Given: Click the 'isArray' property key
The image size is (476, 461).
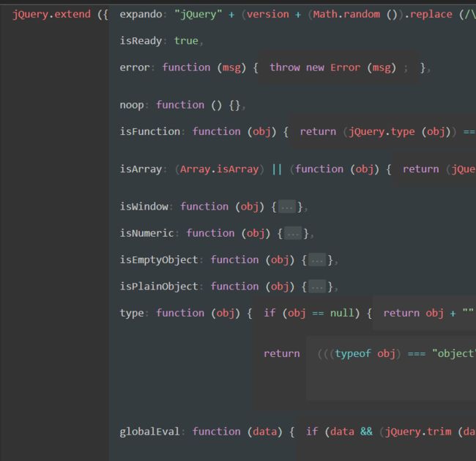Looking at the screenshot, I should (x=141, y=169).
